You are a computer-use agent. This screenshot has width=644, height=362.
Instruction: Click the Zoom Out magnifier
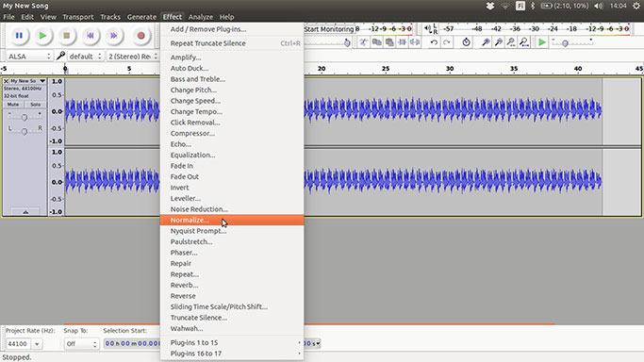click(x=498, y=42)
